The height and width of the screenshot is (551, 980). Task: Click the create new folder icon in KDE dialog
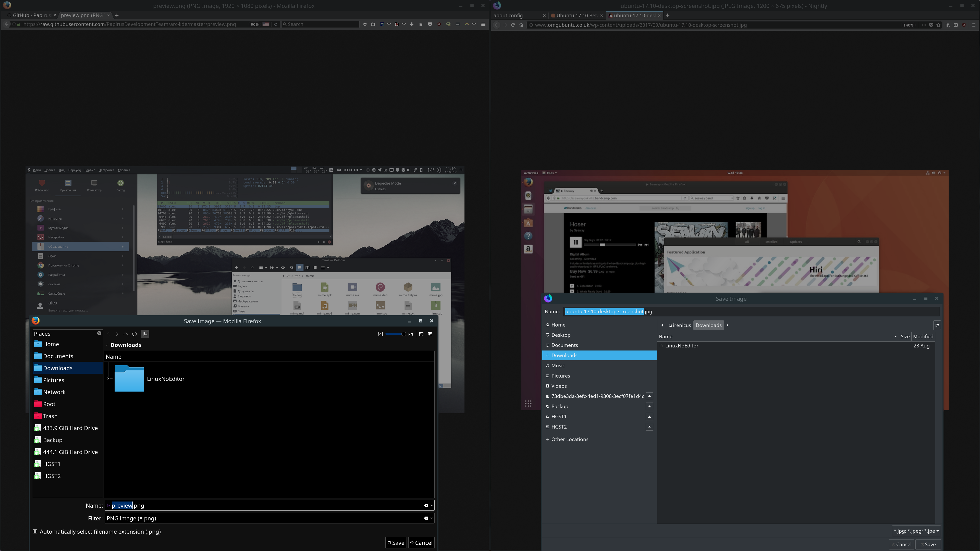point(421,334)
